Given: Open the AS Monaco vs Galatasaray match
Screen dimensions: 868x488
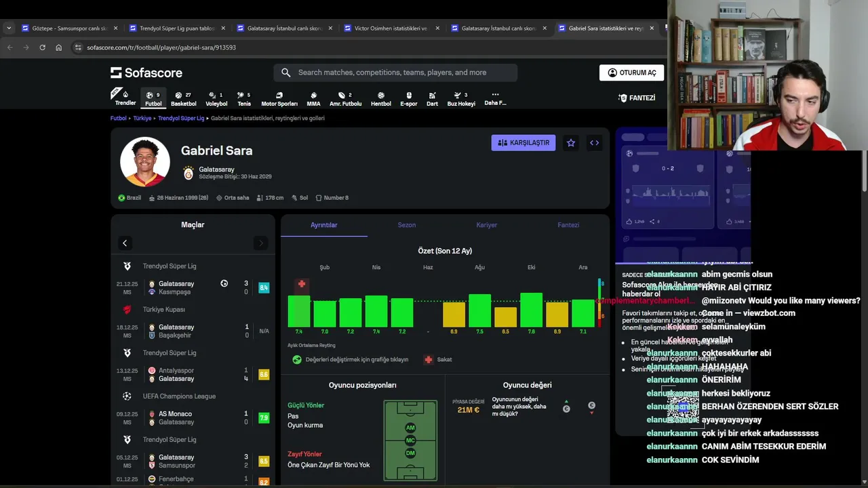Looking at the screenshot, I should pyautogui.click(x=193, y=418).
